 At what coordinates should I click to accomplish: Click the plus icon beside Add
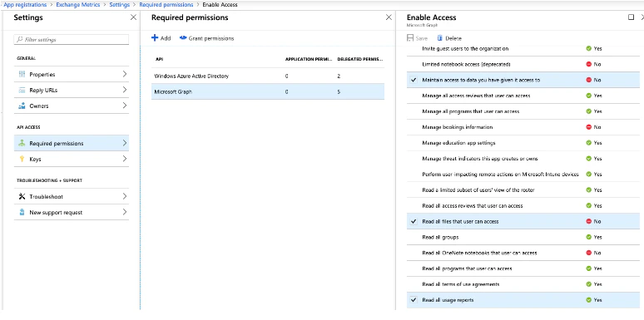coord(155,38)
